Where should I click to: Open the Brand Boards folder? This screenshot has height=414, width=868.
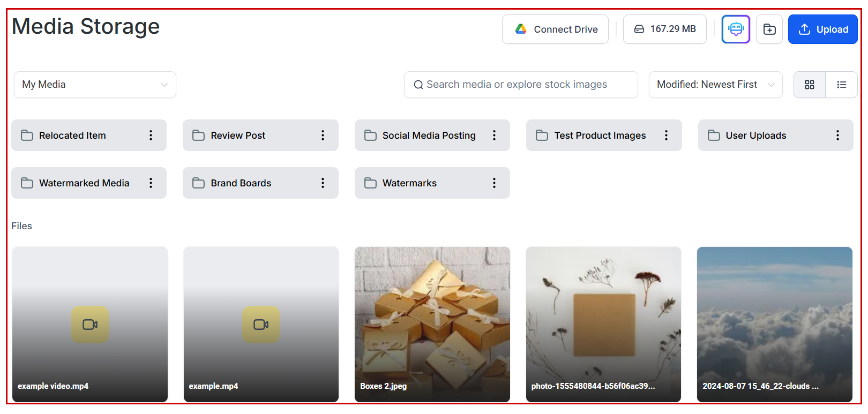[241, 183]
